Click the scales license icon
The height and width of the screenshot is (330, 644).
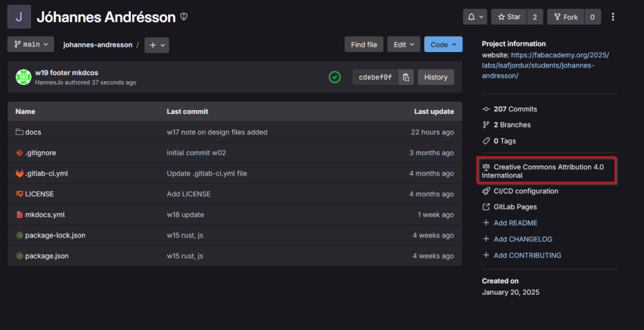(486, 167)
